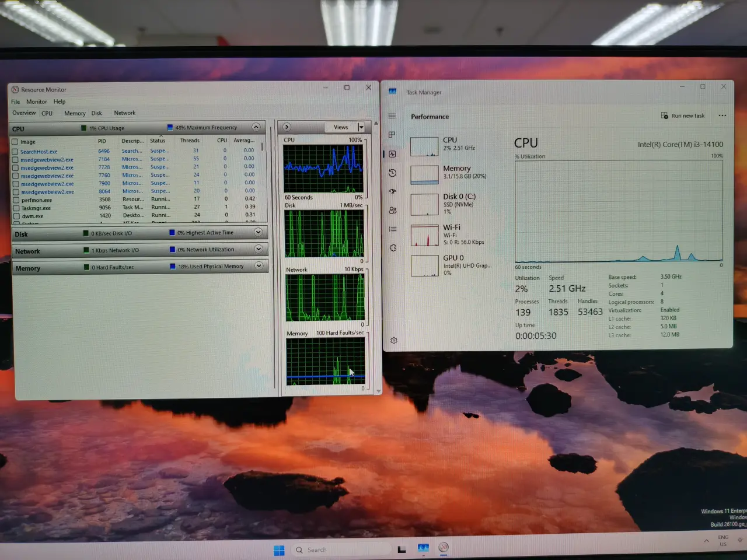This screenshot has height=560, width=747.
Task: Open Task Manager's hamburger navigation menu
Action: point(392,116)
